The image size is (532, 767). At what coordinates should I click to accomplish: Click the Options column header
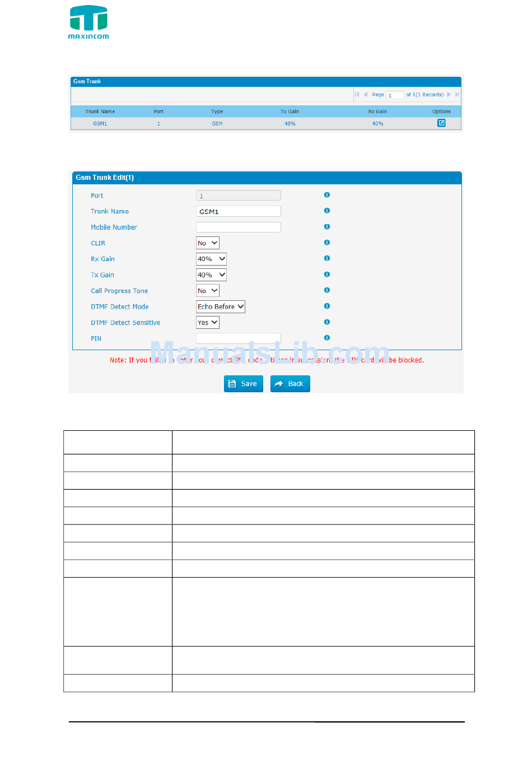(441, 111)
